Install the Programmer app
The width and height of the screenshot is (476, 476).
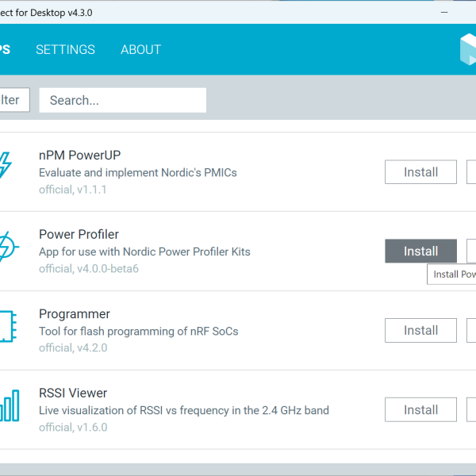click(x=420, y=330)
